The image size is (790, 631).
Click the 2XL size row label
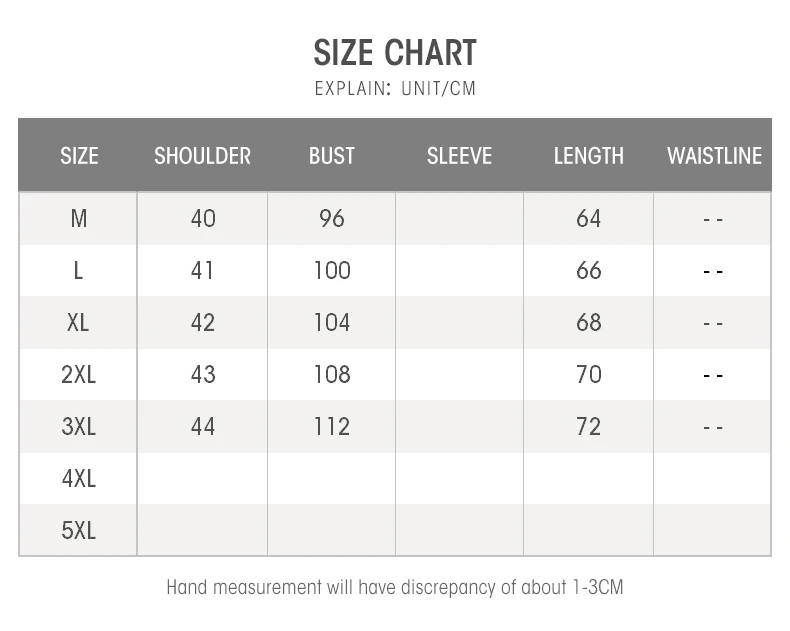click(79, 375)
